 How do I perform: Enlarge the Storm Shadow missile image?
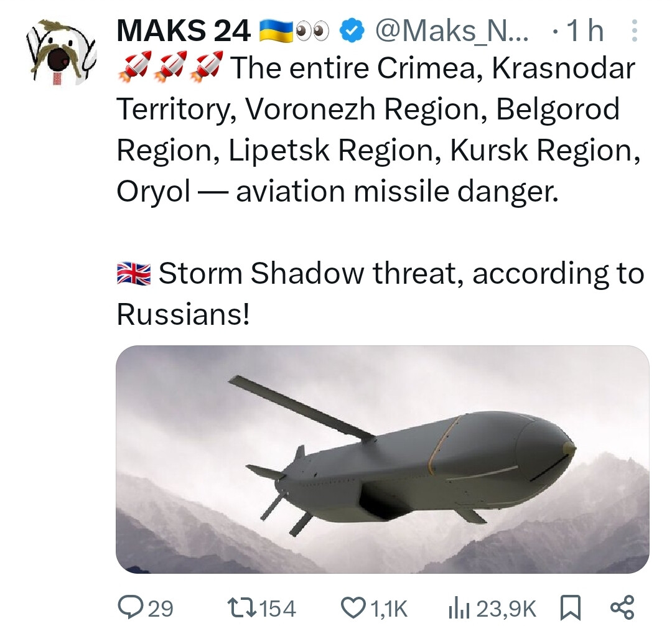click(x=382, y=459)
